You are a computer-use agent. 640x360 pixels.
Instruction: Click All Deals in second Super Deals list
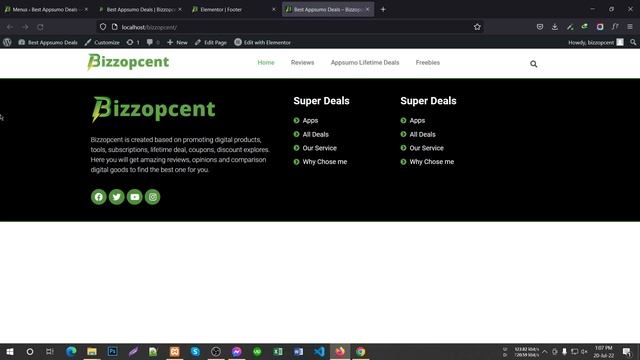(x=422, y=134)
